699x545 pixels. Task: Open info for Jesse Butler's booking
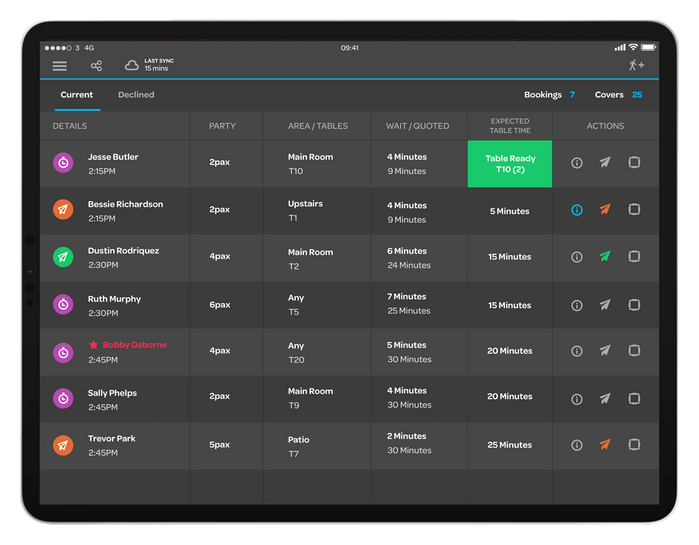[577, 163]
